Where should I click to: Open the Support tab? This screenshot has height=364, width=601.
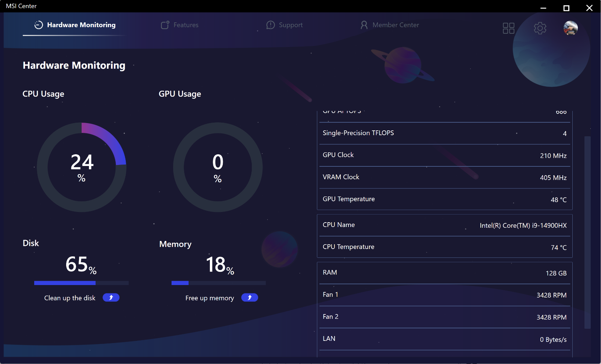click(285, 25)
